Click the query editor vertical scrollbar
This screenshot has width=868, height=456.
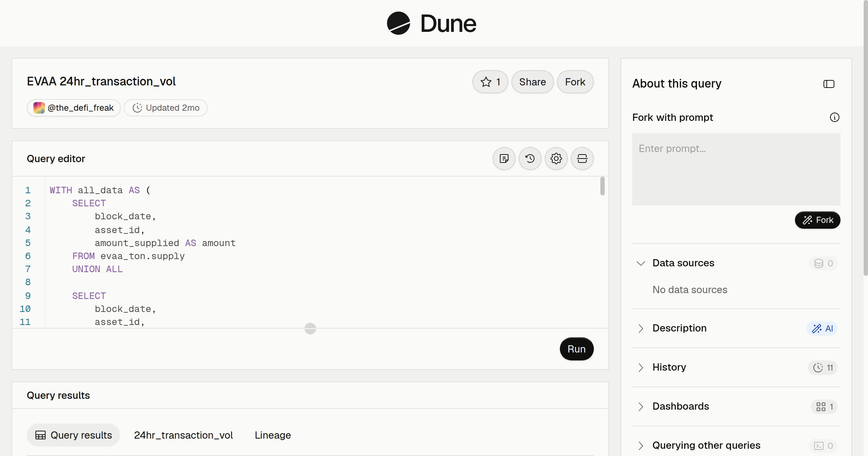point(602,186)
